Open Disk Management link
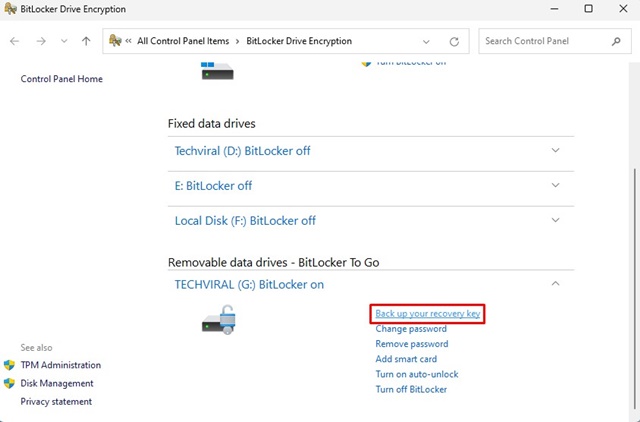 click(57, 383)
